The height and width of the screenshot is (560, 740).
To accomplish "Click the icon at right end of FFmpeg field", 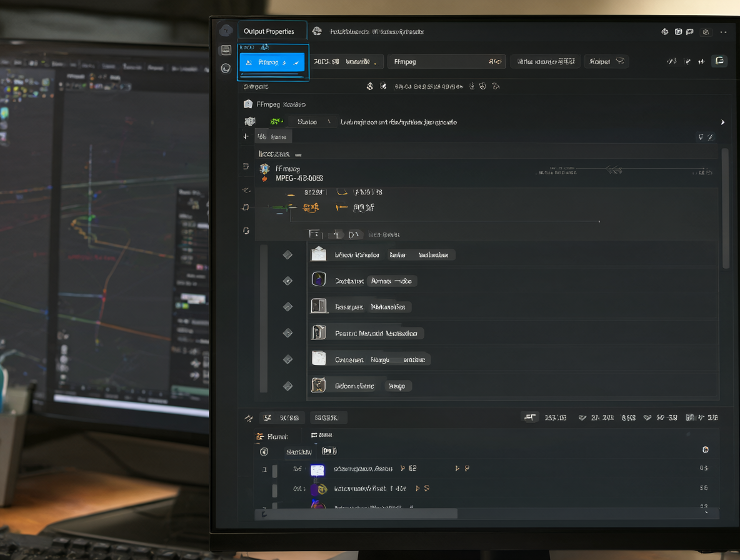I will tap(494, 62).
